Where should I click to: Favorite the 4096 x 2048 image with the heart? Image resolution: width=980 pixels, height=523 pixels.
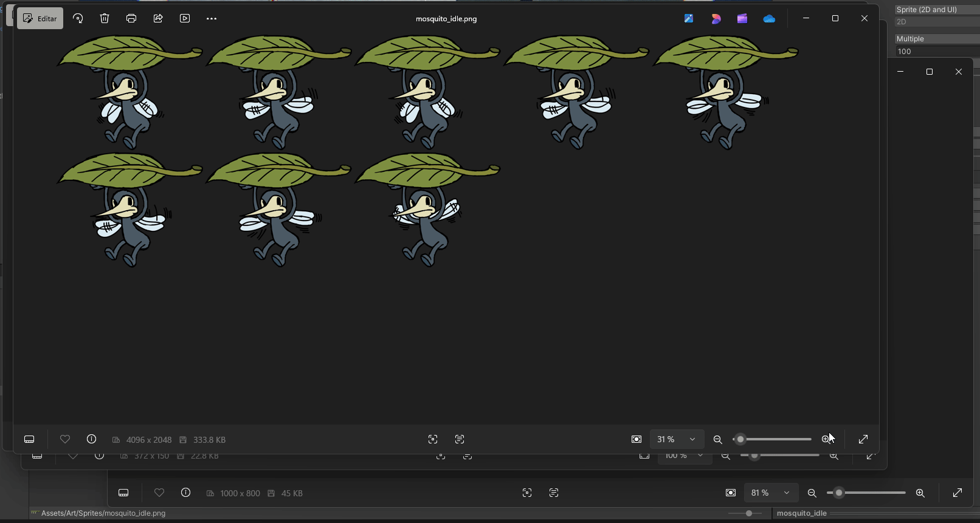pos(65,439)
